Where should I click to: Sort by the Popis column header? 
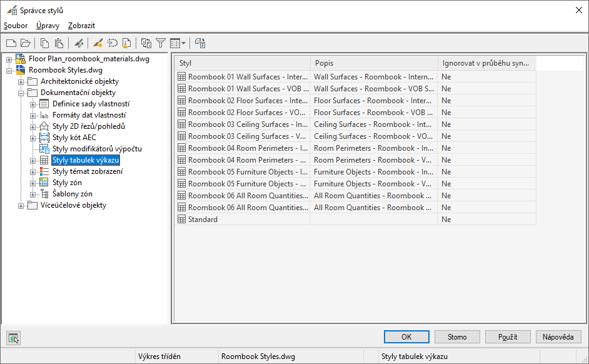pos(374,63)
